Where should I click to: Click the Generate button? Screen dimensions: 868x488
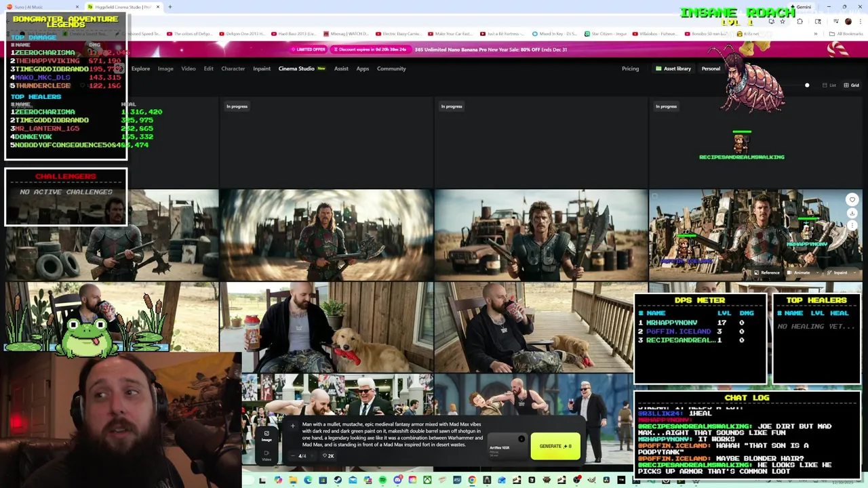555,446
